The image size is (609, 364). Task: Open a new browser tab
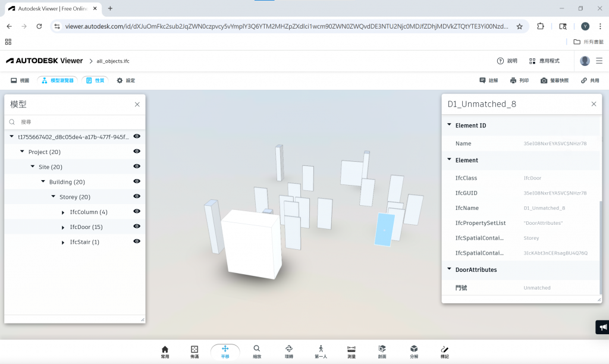(x=110, y=8)
